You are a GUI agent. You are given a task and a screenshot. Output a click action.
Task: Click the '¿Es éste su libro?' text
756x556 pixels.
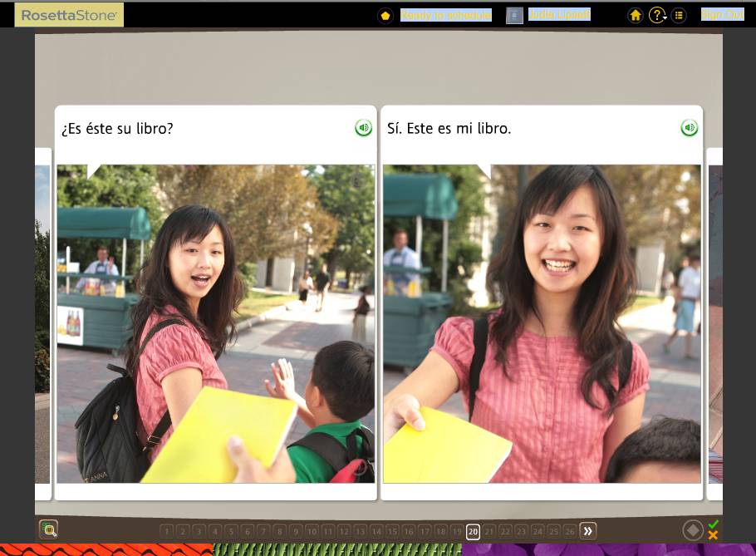(117, 129)
